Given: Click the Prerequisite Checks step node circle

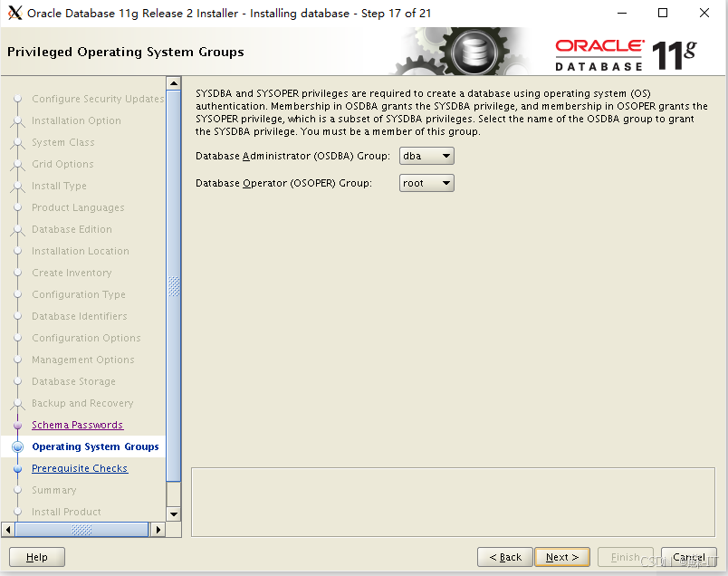Looking at the screenshot, I should click(19, 468).
